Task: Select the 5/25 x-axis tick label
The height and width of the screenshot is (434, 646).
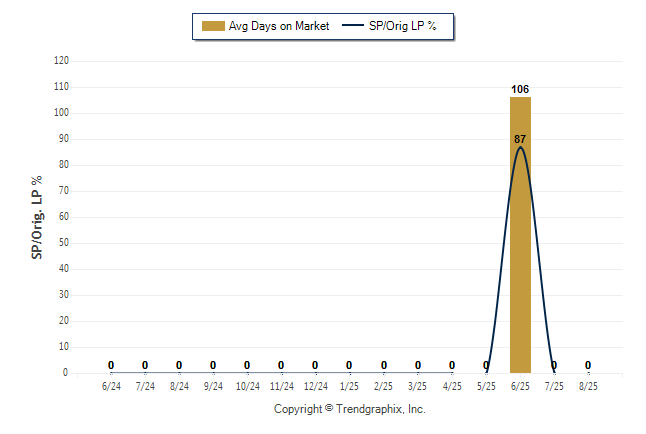Action: pos(486,387)
